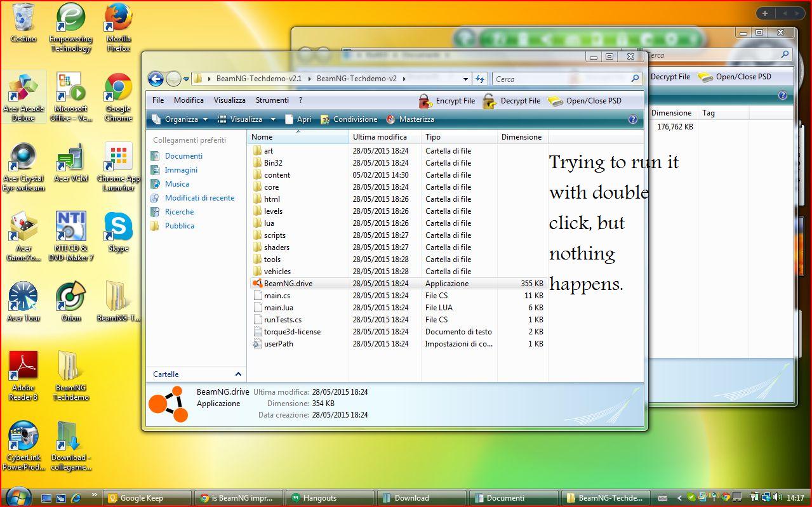Open the Orion desktop shortcut
The height and width of the screenshot is (507, 812).
[71, 302]
